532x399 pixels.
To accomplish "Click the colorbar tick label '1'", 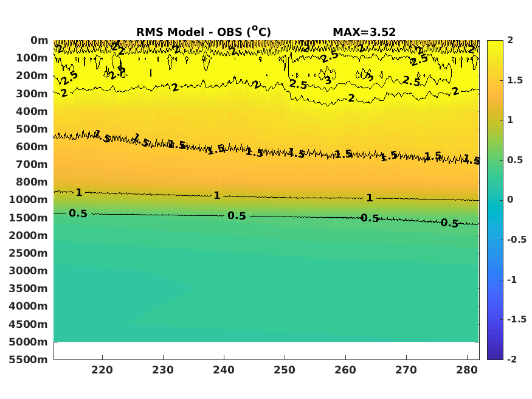I will point(510,120).
